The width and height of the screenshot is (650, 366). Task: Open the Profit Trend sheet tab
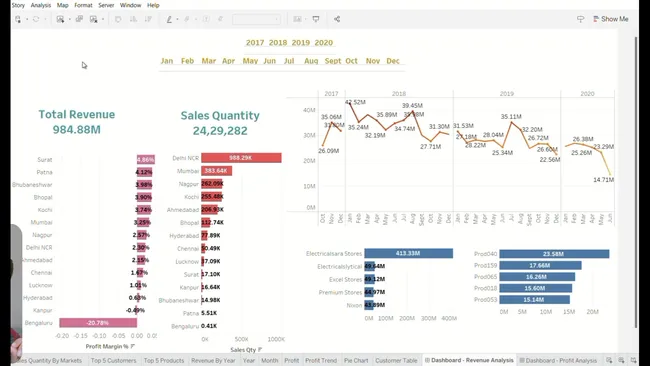[321, 361]
